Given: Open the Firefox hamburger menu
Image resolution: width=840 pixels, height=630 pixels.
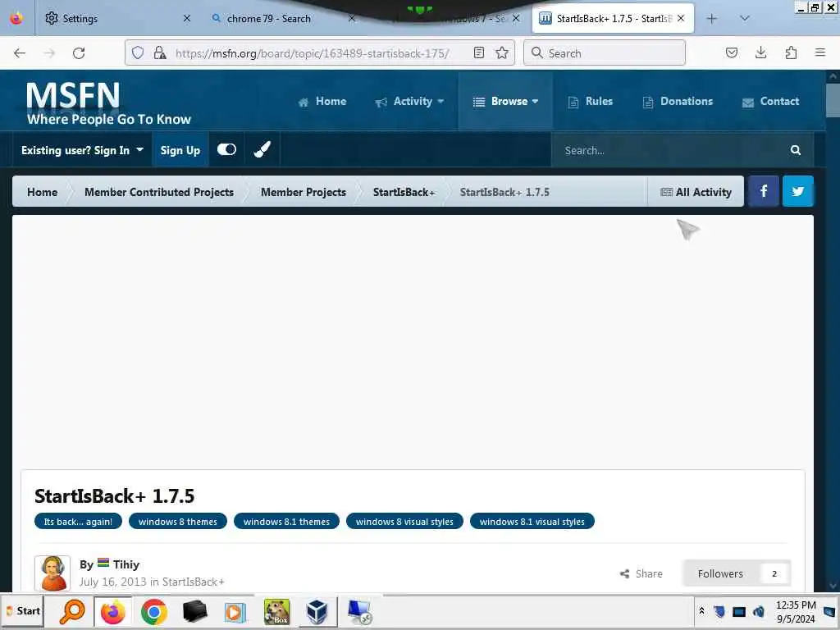Looking at the screenshot, I should point(820,52).
